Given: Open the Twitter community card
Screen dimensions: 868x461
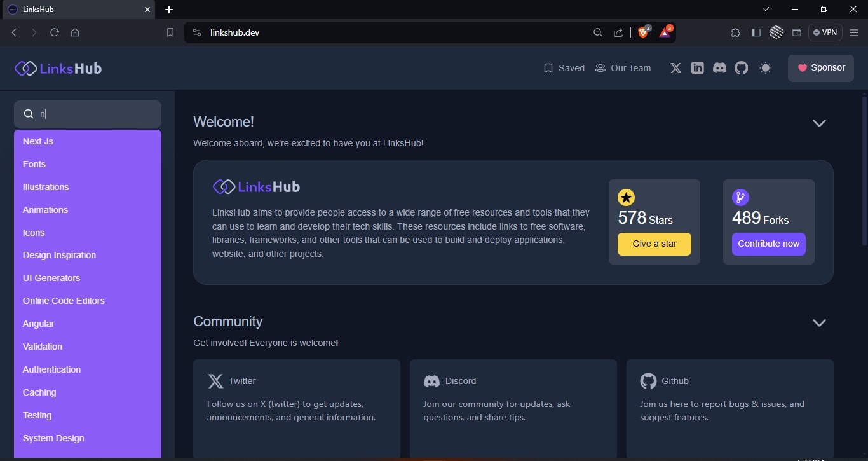Looking at the screenshot, I should tap(297, 409).
